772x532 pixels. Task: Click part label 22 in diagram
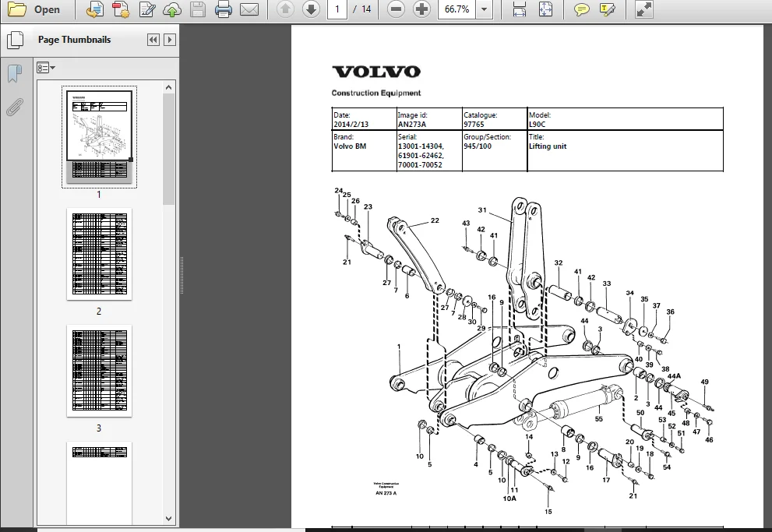click(435, 220)
